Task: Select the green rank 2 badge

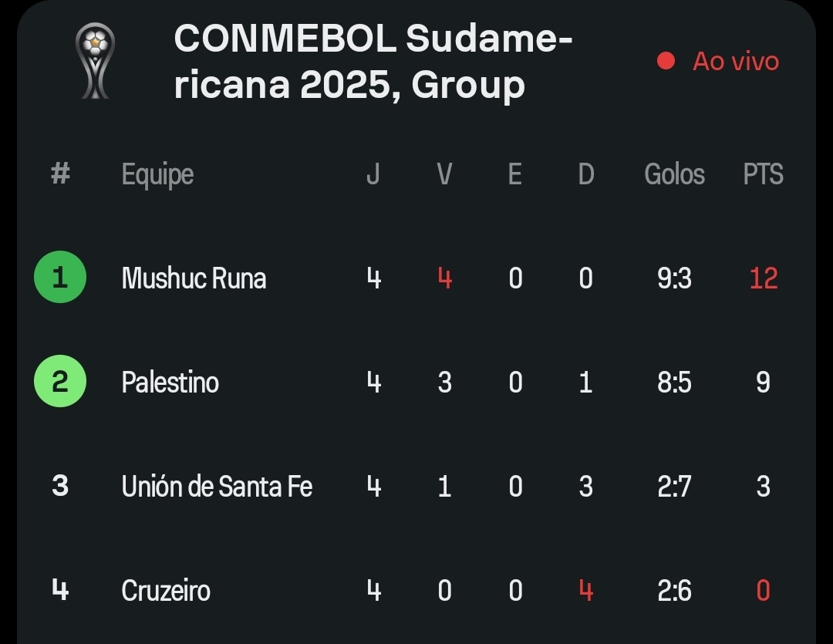Action: pyautogui.click(x=60, y=381)
